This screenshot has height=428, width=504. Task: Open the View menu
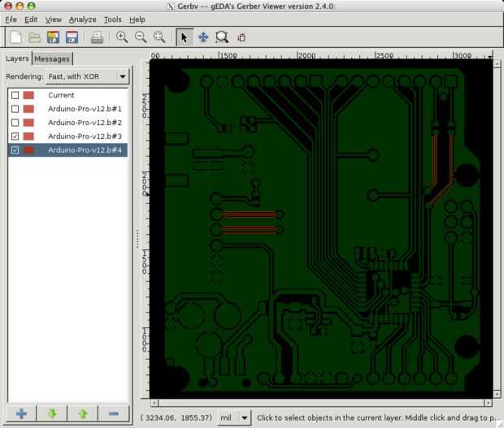(53, 19)
